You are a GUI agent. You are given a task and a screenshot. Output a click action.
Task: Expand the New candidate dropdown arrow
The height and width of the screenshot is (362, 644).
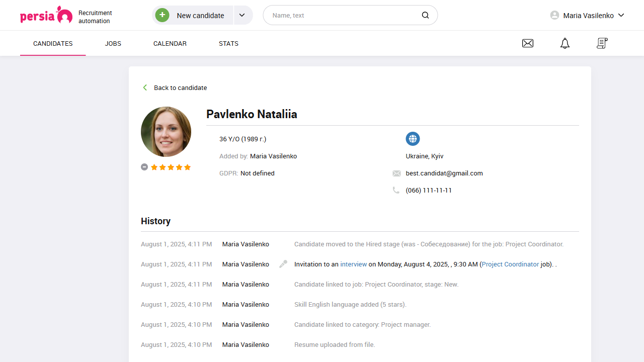coord(242,15)
